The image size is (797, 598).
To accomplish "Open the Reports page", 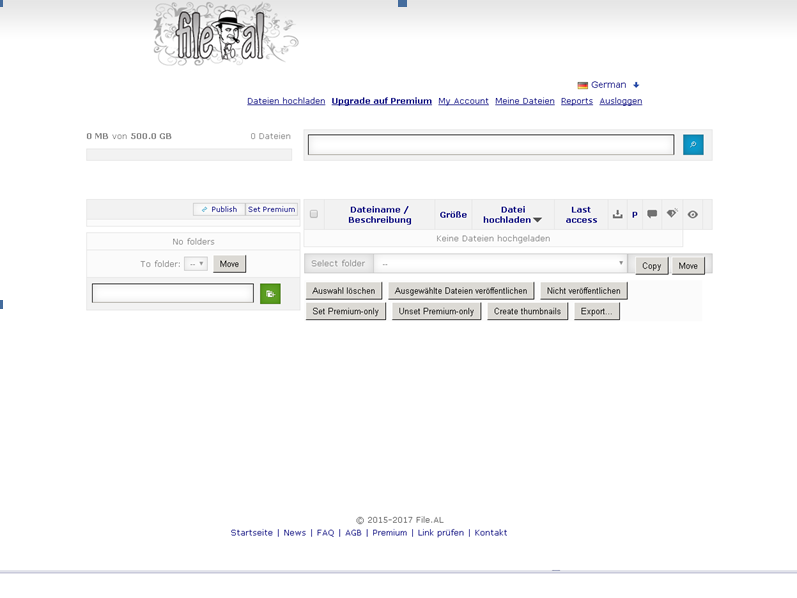I will [577, 101].
